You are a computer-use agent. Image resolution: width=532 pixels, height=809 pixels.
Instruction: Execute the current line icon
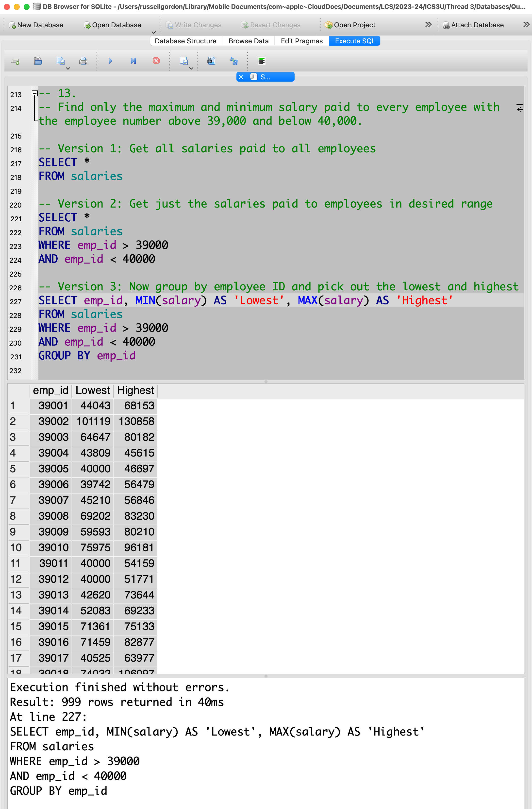point(133,61)
